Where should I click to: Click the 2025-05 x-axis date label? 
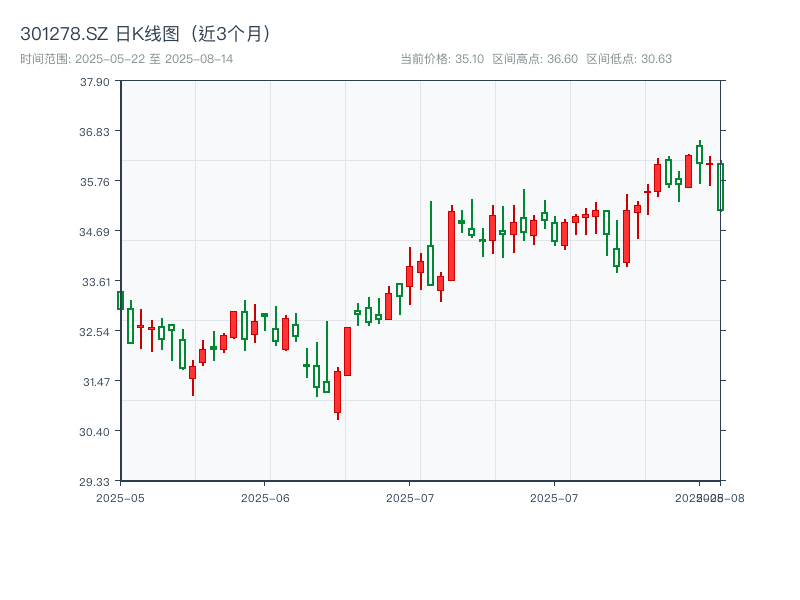(120, 497)
